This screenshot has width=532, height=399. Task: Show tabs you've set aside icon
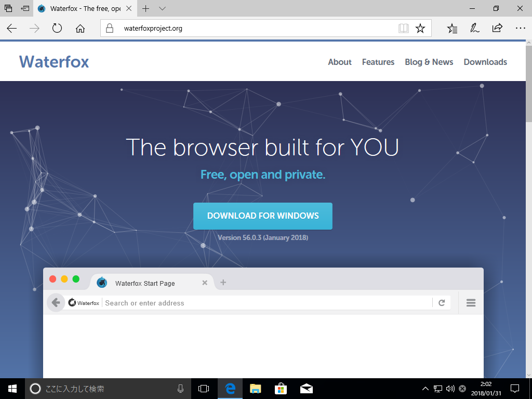[8, 8]
